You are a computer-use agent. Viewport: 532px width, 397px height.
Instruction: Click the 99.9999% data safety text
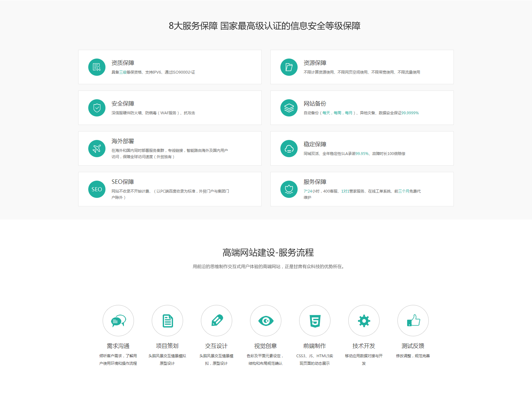pyautogui.click(x=410, y=113)
